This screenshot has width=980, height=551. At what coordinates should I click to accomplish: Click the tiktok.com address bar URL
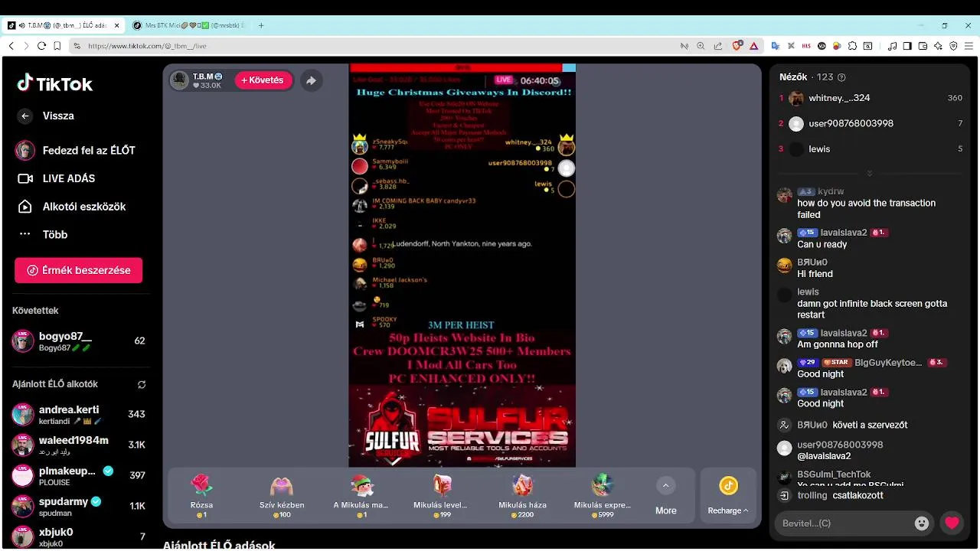pyautogui.click(x=147, y=46)
